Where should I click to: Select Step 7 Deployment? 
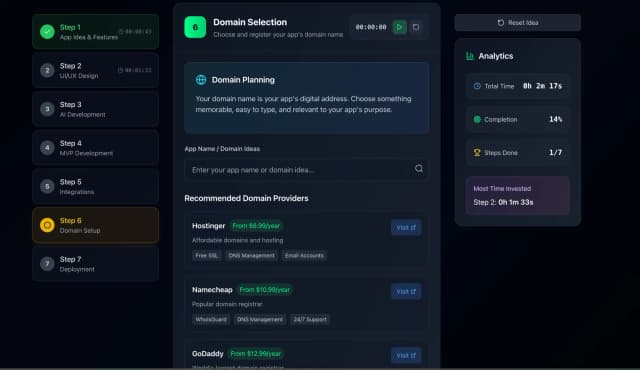coord(96,264)
